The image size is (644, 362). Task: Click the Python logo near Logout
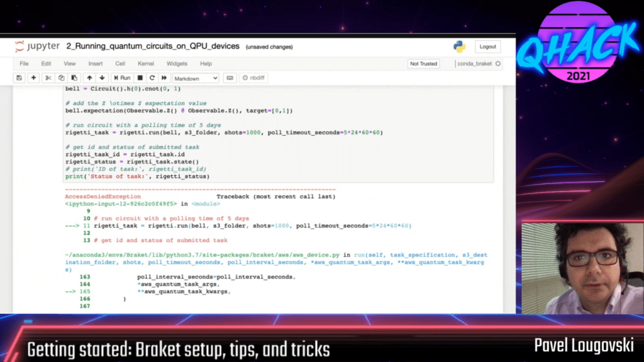point(458,47)
